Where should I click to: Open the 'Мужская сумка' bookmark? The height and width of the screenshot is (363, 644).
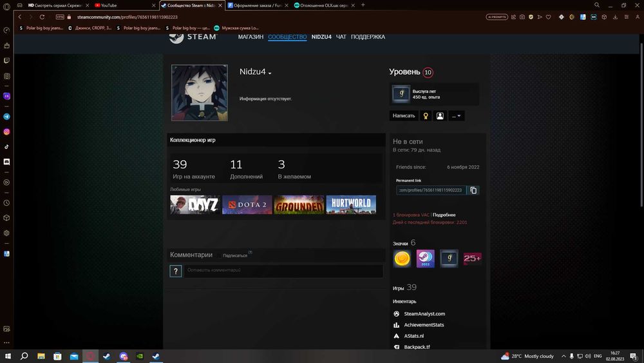pos(237,28)
